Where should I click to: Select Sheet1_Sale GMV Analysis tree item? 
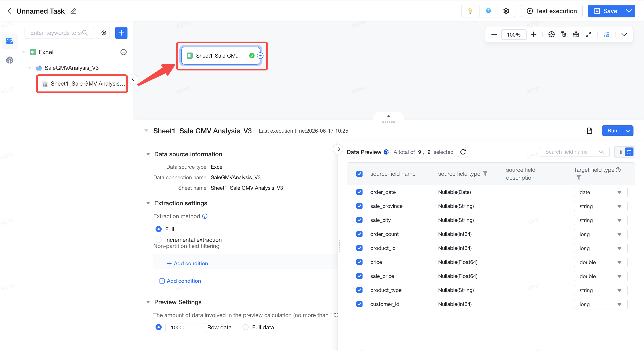click(x=82, y=84)
